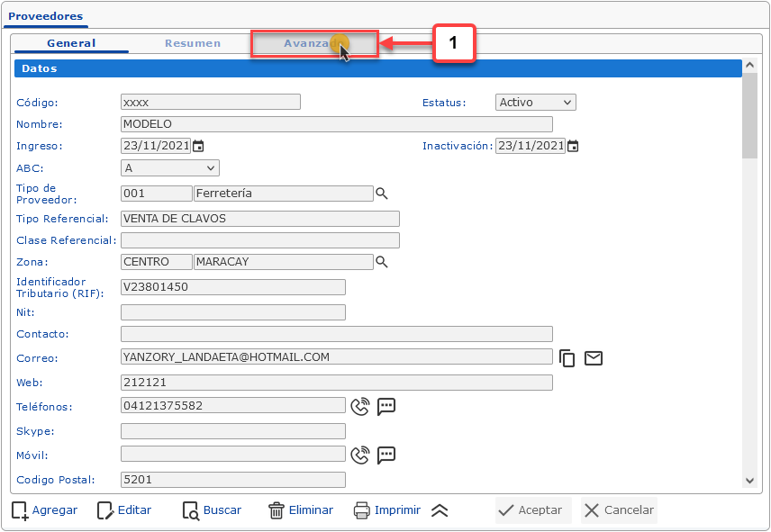Open calendar picker for Inactivación date

[x=573, y=146]
